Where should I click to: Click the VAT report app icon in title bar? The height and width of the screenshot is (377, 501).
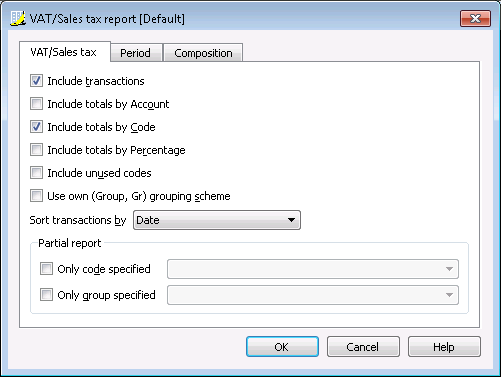pos(17,19)
